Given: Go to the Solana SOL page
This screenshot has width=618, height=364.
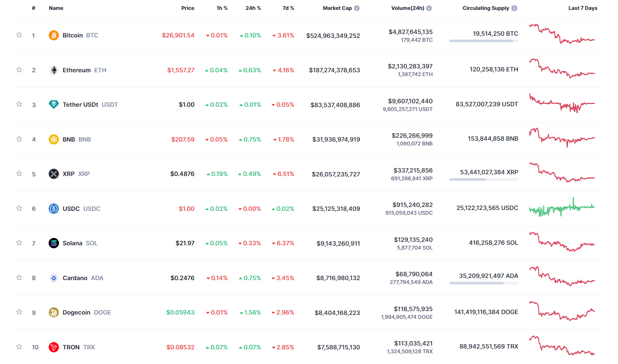Looking at the screenshot, I should coord(80,243).
